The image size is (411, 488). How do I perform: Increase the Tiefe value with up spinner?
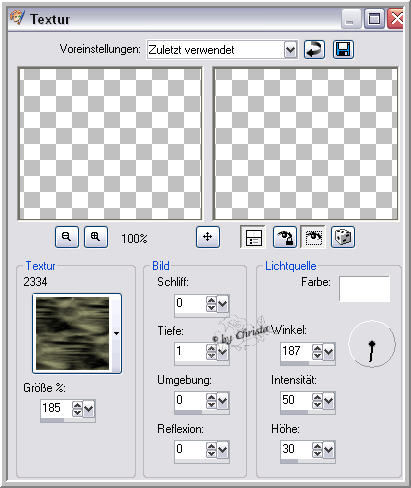(211, 348)
